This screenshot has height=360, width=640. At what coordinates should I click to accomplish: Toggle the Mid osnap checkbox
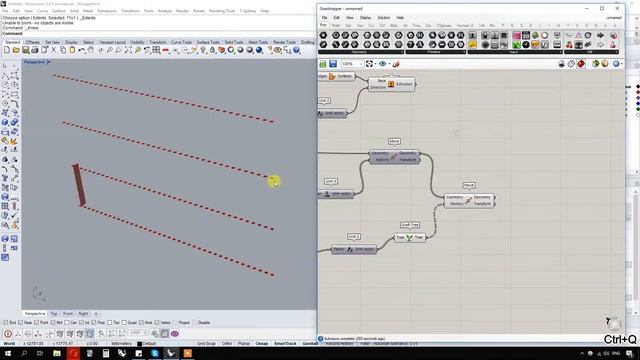pyautogui.click(x=53, y=322)
